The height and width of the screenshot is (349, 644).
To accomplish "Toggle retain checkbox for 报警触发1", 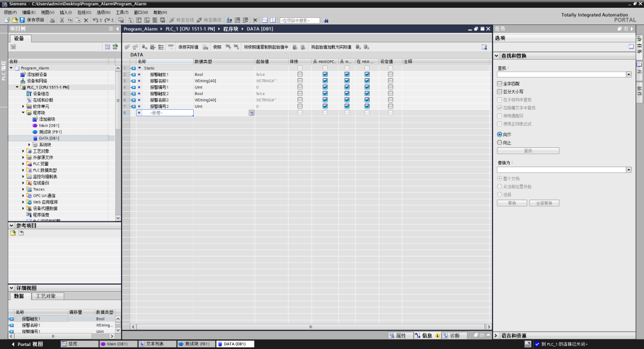I will point(300,75).
